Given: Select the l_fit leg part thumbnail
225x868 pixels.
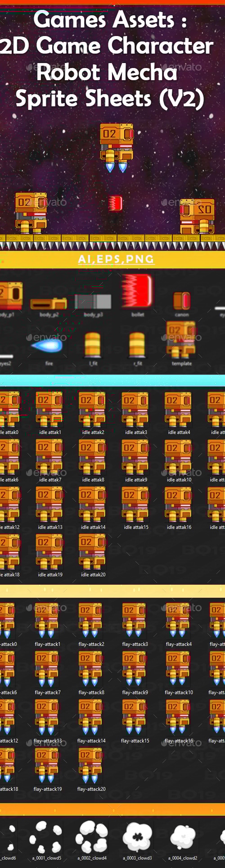Looking at the screenshot, I should click(x=93, y=345).
